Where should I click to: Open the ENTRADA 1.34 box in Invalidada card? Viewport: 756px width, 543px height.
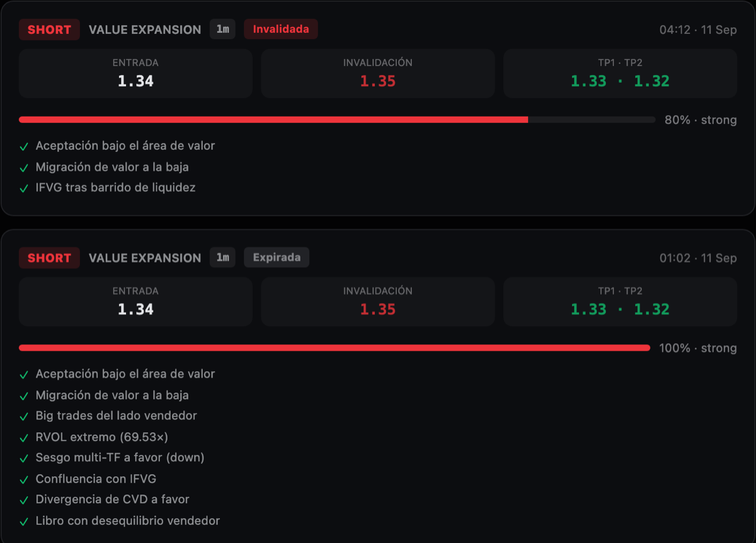(x=135, y=74)
